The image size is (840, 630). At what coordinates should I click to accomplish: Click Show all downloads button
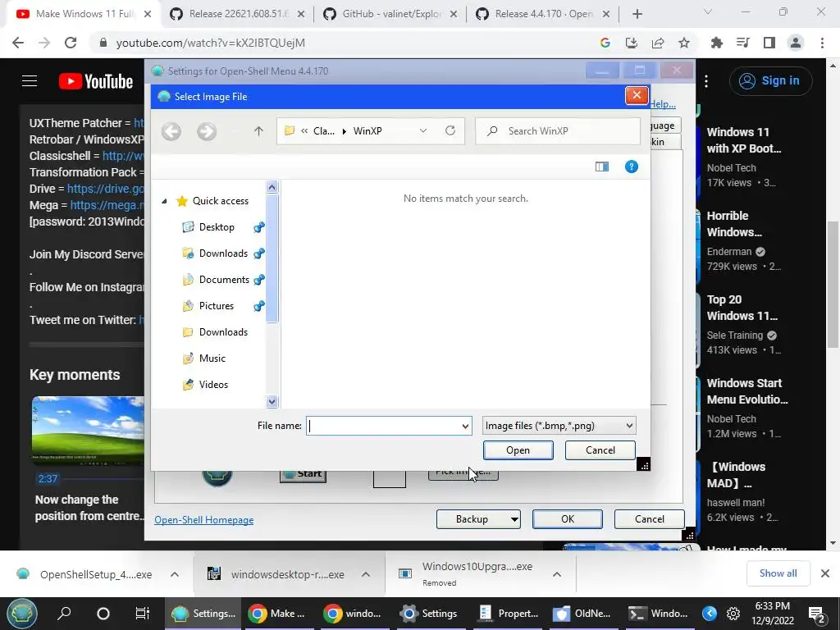(x=778, y=573)
